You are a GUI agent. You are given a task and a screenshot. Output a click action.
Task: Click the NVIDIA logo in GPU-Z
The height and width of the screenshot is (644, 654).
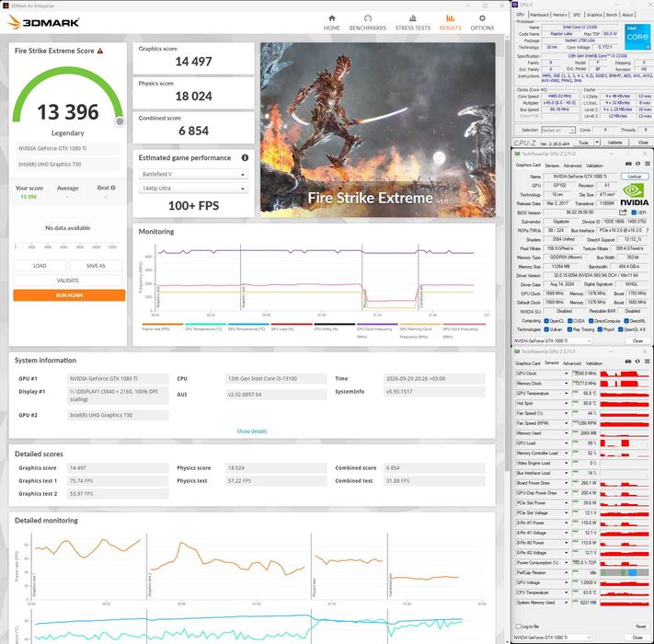[x=634, y=195]
